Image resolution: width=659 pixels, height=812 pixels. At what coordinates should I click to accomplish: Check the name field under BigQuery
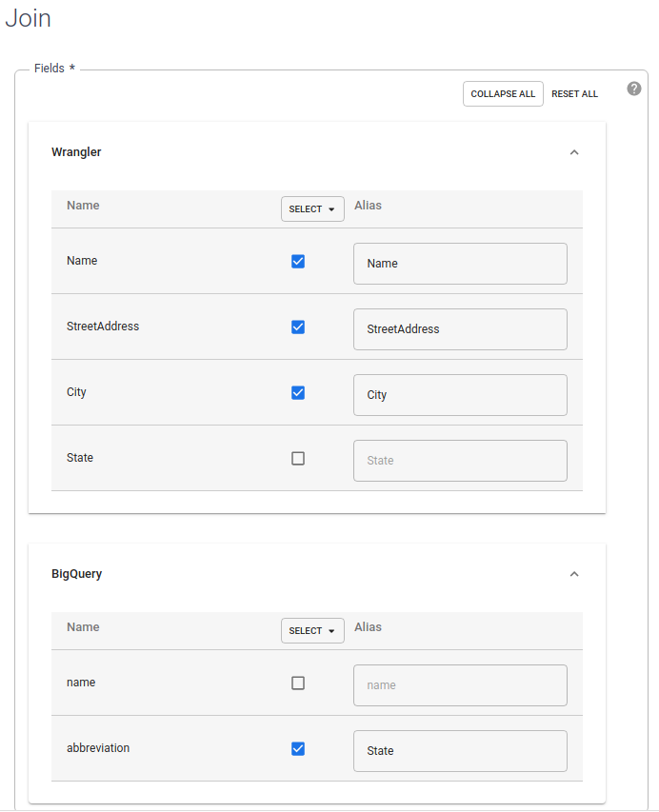coord(298,683)
